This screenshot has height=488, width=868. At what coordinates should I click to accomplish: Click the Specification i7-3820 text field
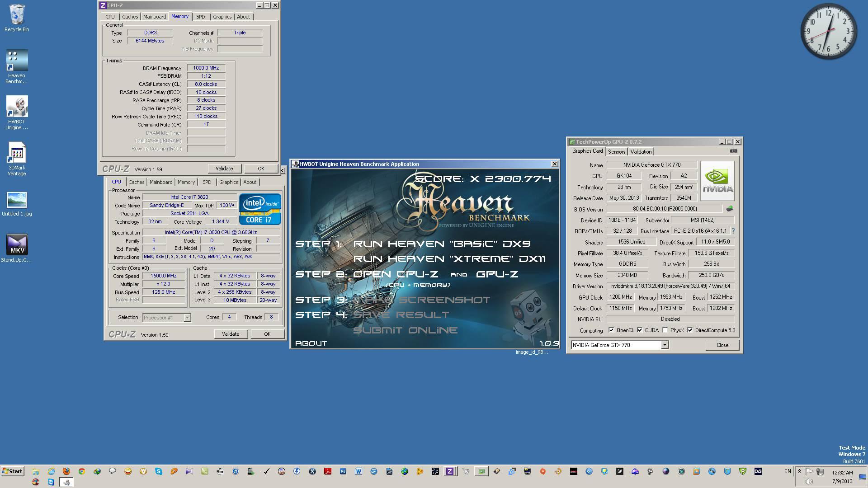(x=211, y=233)
